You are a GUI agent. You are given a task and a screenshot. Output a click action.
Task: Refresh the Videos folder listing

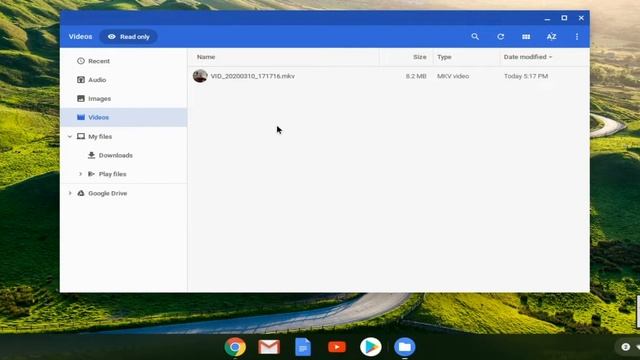pyautogui.click(x=500, y=37)
